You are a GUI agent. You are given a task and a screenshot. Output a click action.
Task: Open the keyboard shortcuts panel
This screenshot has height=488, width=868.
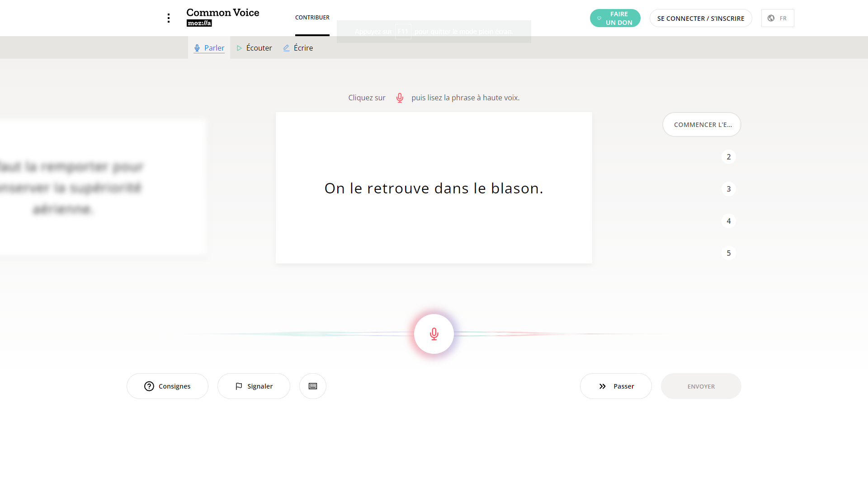click(312, 386)
